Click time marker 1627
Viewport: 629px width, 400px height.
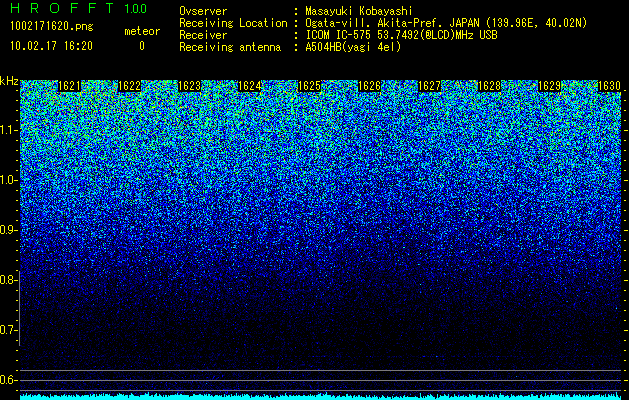[430, 86]
